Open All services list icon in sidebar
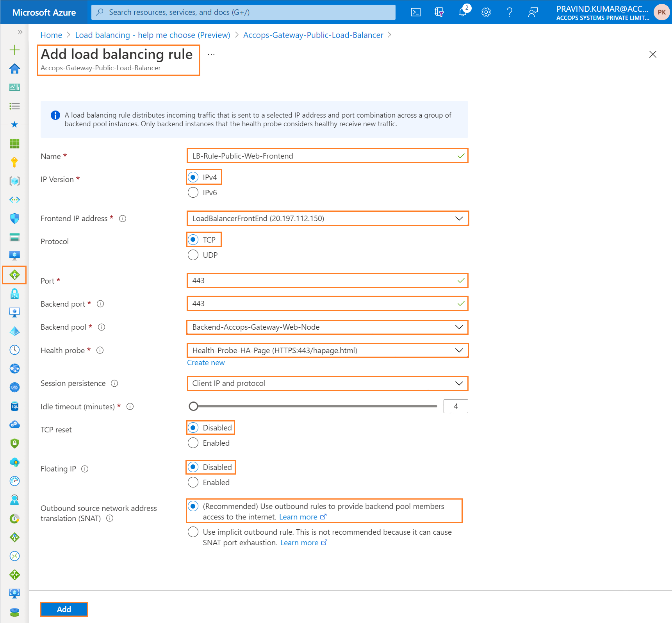Viewport: 672px width, 623px height. 14,106
